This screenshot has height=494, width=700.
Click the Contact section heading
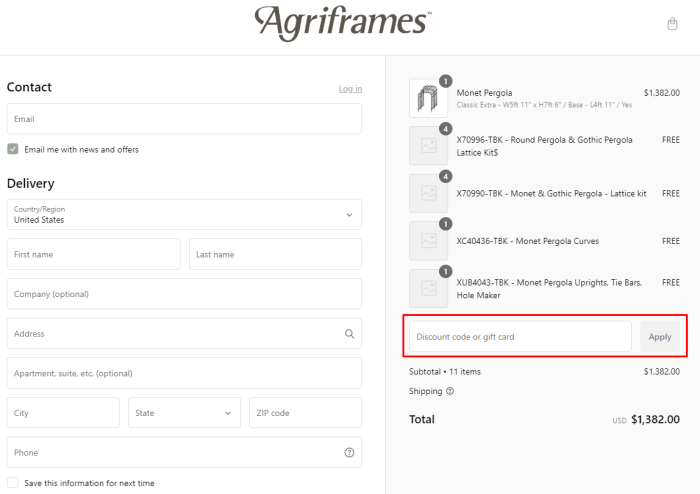point(29,87)
